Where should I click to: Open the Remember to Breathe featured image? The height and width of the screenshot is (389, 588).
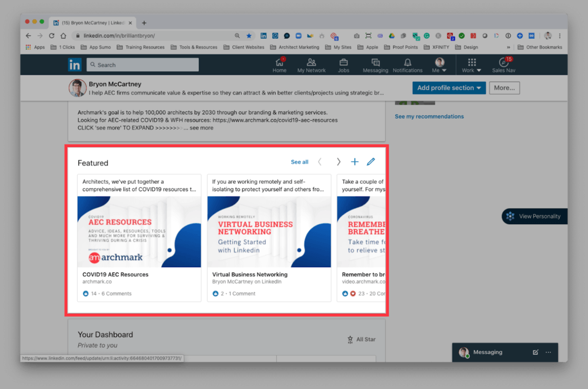[361, 232]
